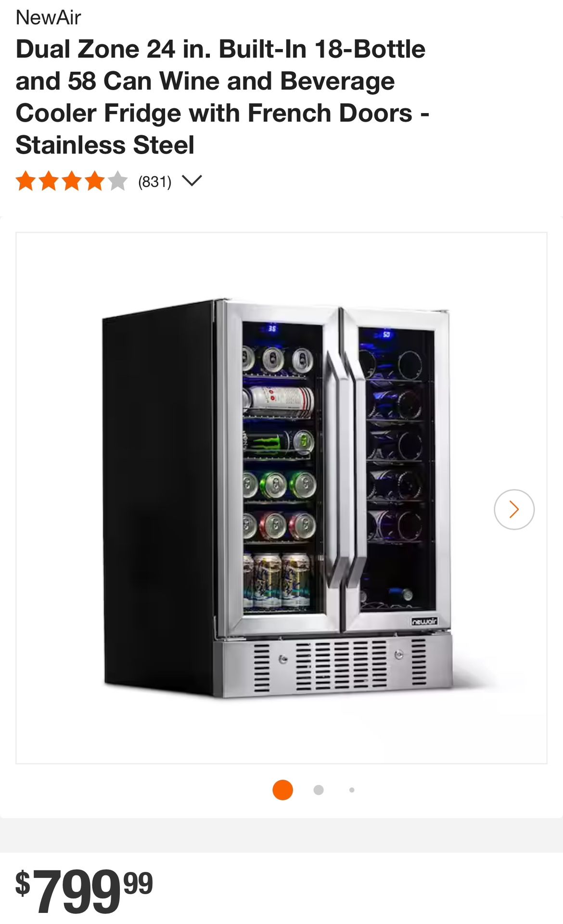Open the NewAir brand link
Image resolution: width=563 pixels, height=924 pixels.
coord(48,18)
